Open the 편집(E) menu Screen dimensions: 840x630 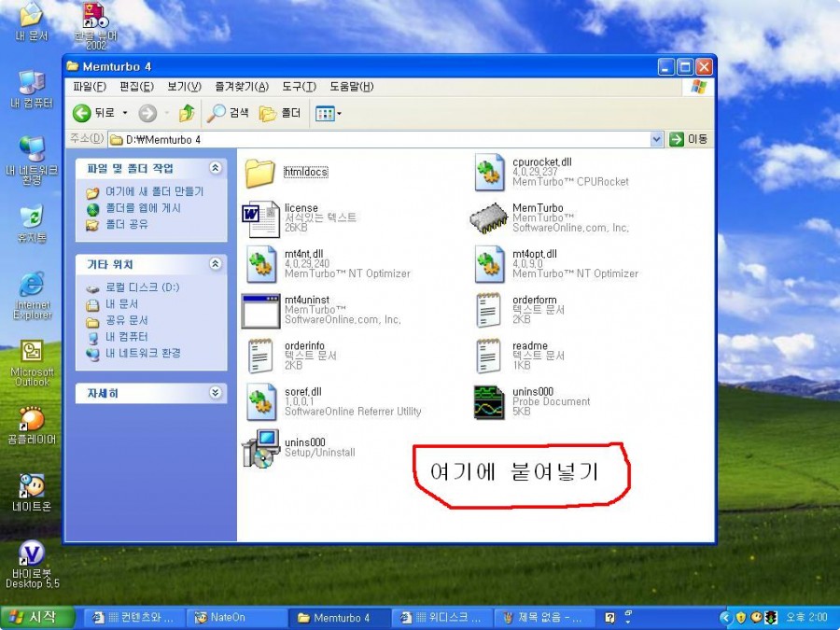click(x=136, y=87)
